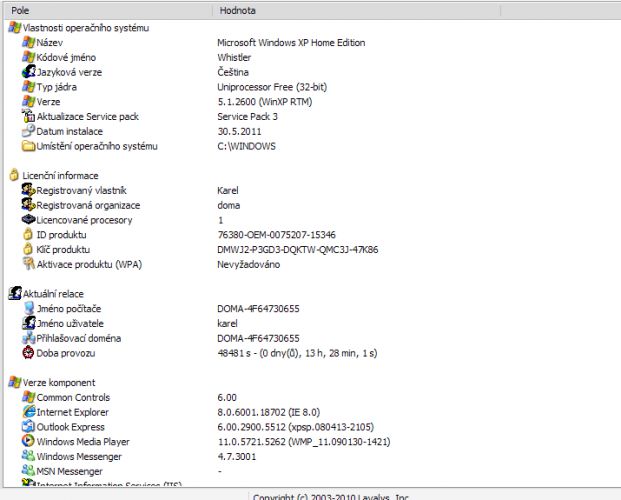Select the 30.5.2011 install date value

240,131
